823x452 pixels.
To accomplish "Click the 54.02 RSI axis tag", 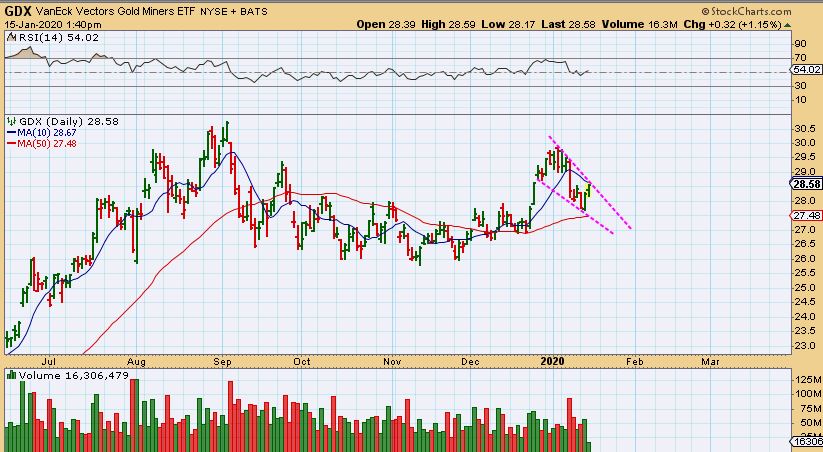I will (807, 70).
